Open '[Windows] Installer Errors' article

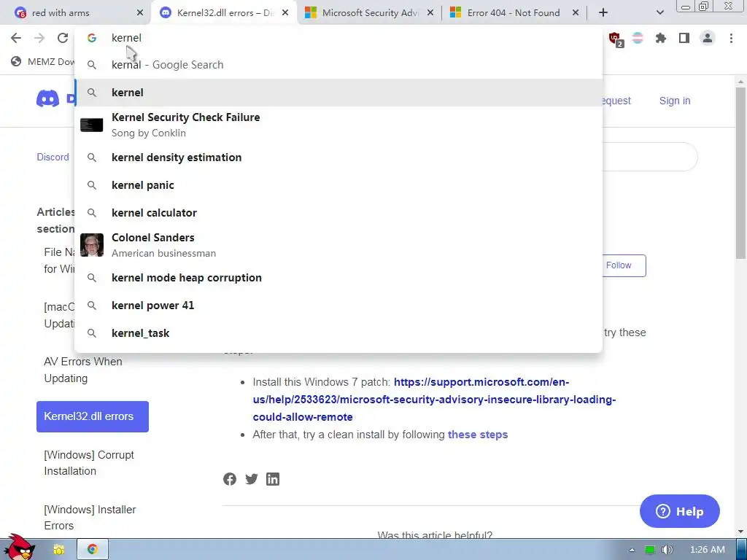(90, 518)
